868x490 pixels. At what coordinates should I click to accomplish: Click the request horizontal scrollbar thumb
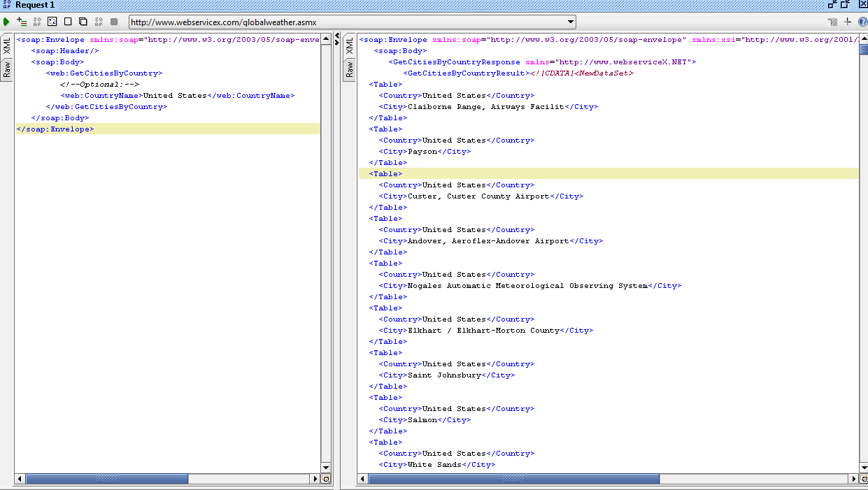[107, 480]
